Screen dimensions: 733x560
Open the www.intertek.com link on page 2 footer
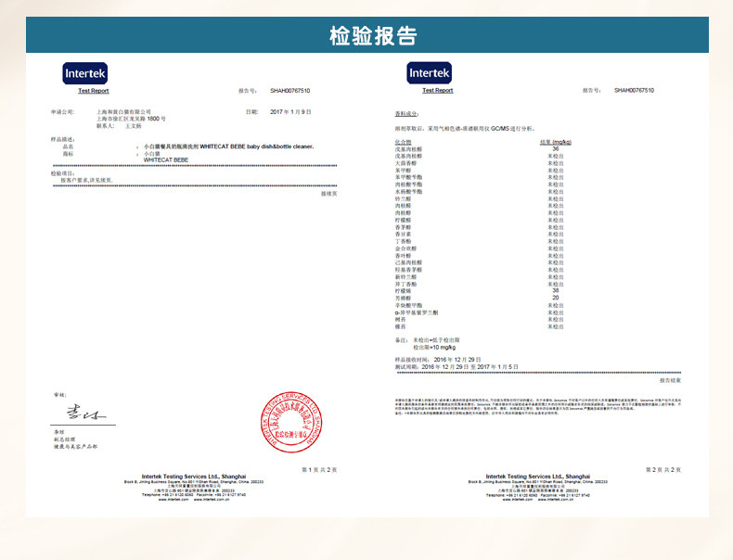(518, 500)
